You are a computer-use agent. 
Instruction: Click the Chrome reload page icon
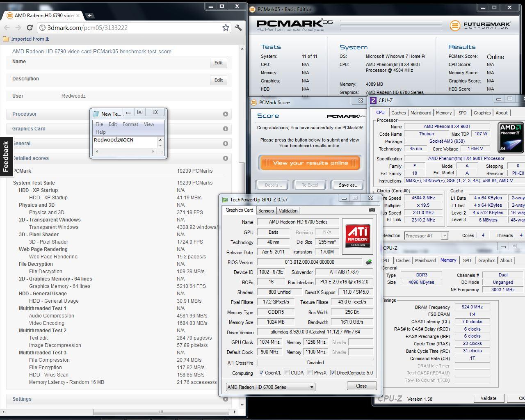coord(30,27)
